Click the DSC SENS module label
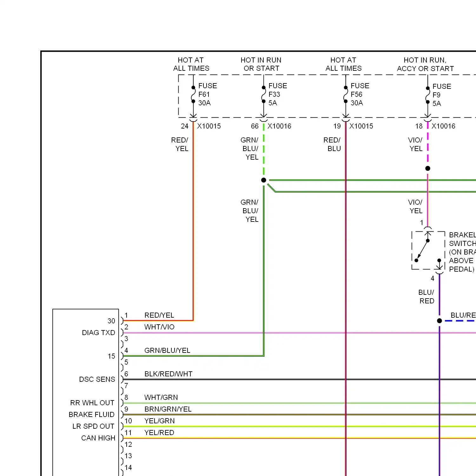The image size is (476, 476). [97, 379]
